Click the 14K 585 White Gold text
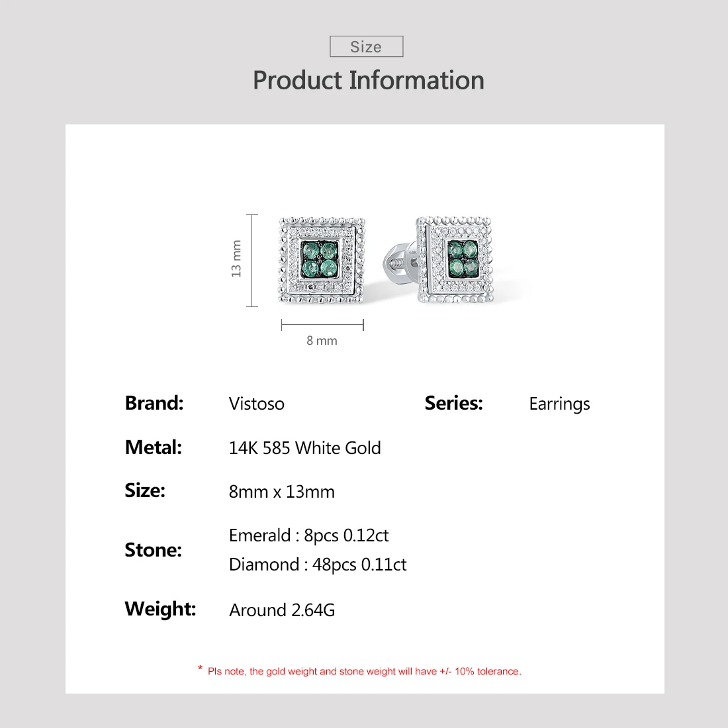 (304, 448)
